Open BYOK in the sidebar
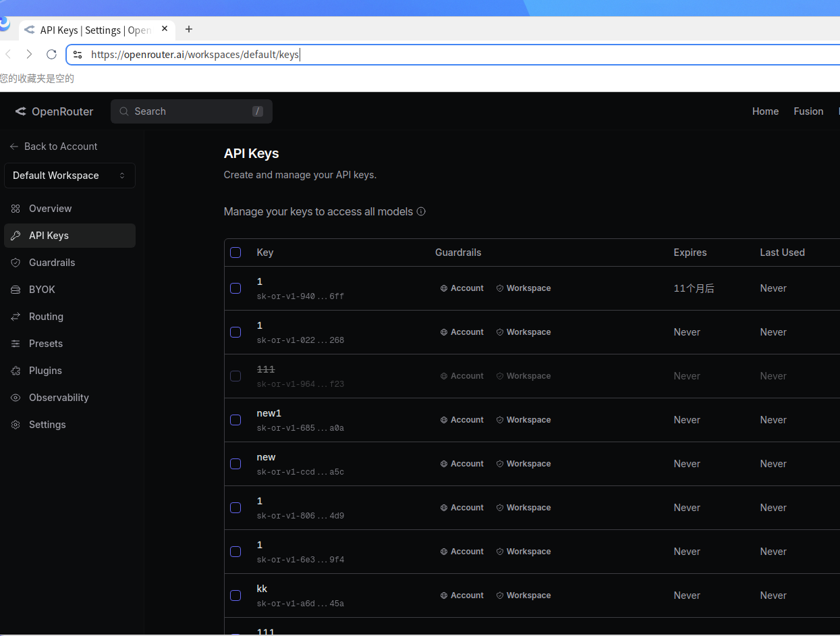 point(69,290)
